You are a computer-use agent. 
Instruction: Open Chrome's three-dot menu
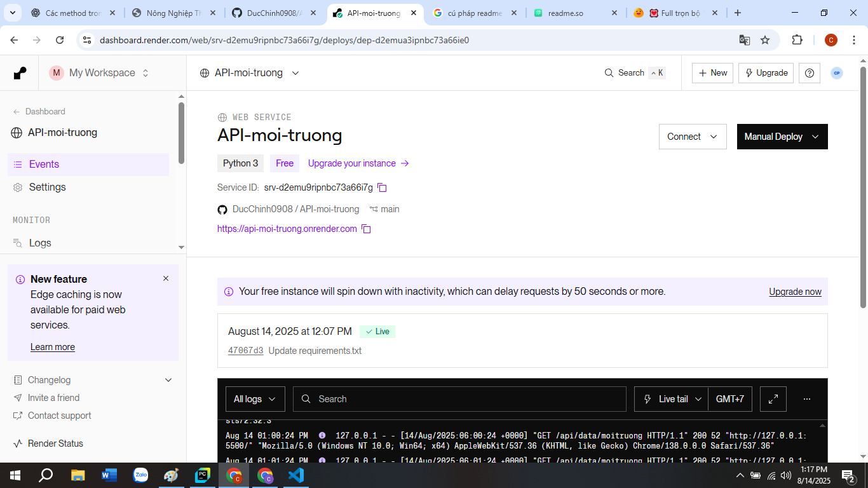tap(853, 40)
